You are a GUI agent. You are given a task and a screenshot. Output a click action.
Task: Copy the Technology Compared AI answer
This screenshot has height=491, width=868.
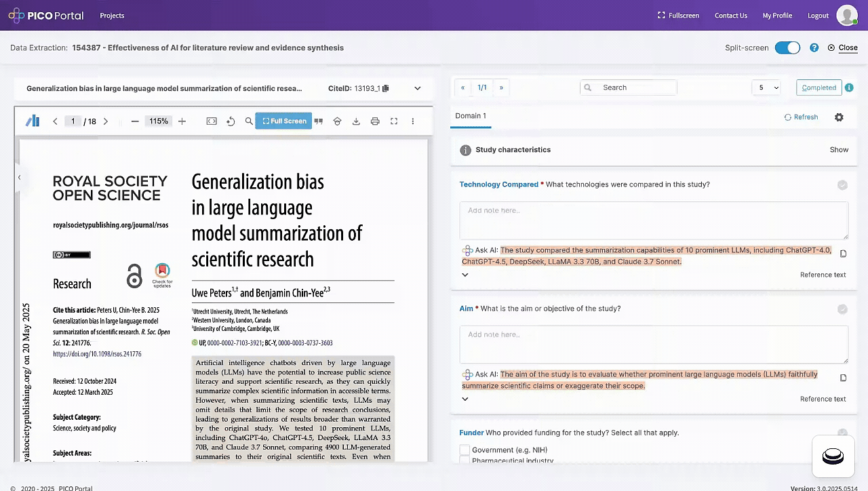(x=843, y=254)
